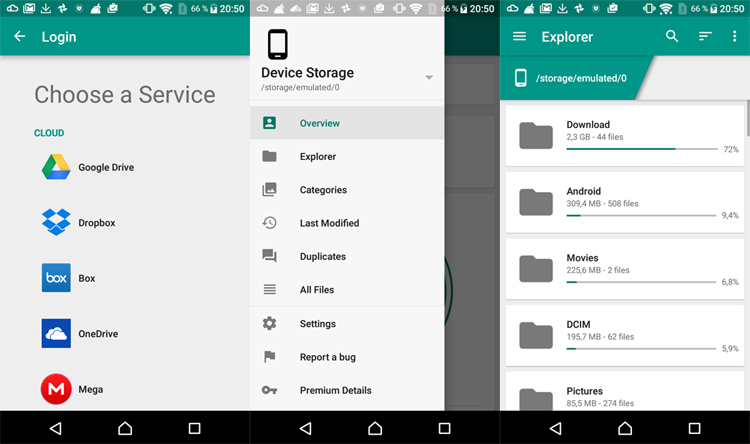Viewport: 750px width, 444px height.
Task: Click the Last Modified history clock icon
Action: 269,222
